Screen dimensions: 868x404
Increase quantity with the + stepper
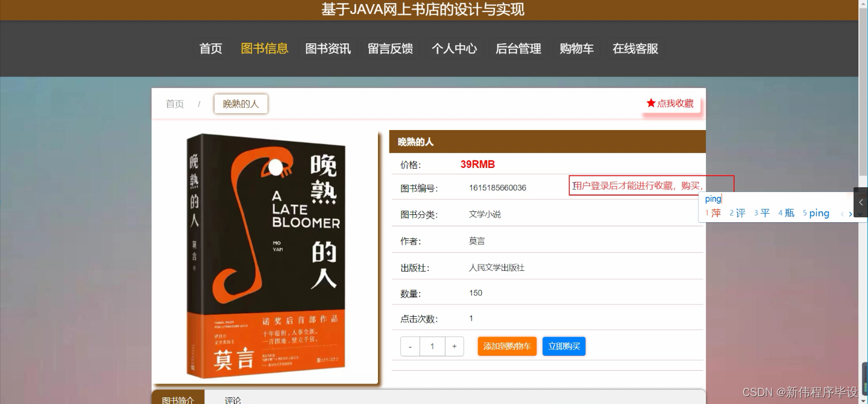coord(454,346)
